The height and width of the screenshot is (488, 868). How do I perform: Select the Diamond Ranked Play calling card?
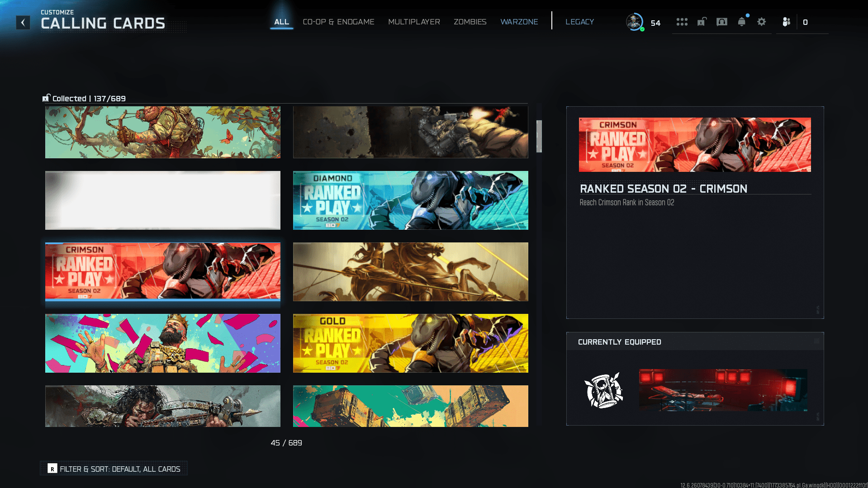point(410,200)
